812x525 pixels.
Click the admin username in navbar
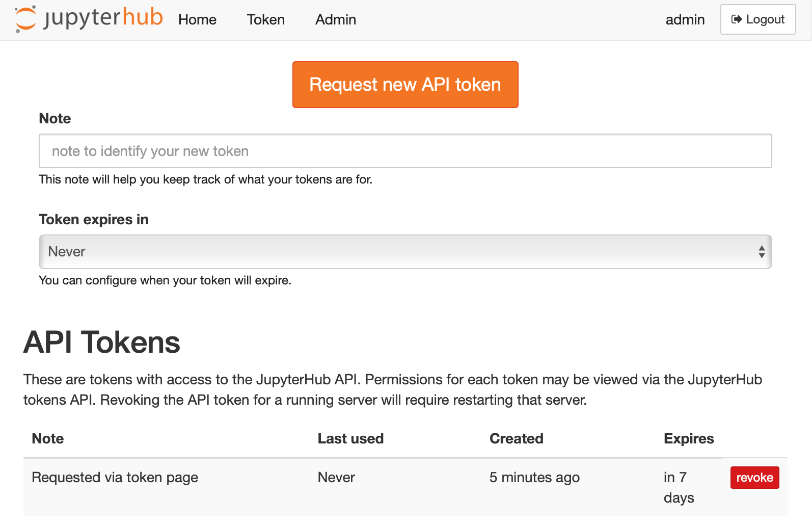(x=685, y=20)
